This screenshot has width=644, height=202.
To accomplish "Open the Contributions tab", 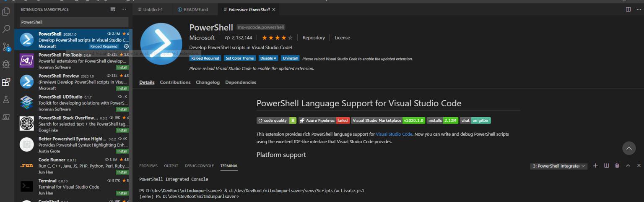I will tap(175, 82).
